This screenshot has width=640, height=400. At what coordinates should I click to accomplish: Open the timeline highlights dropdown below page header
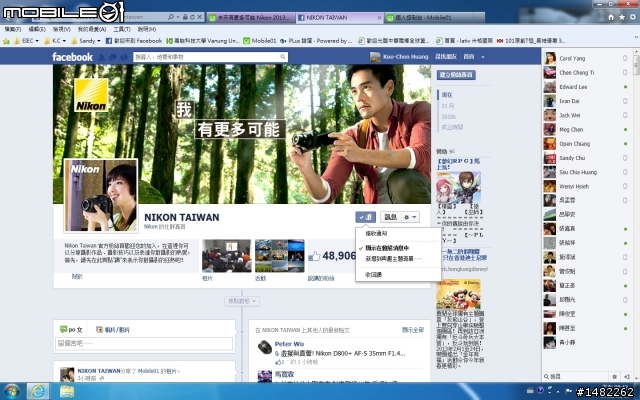(242, 301)
